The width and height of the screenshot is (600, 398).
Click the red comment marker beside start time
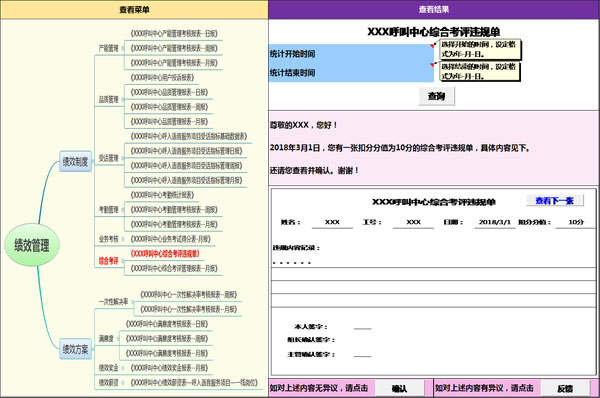pyautogui.click(x=432, y=46)
